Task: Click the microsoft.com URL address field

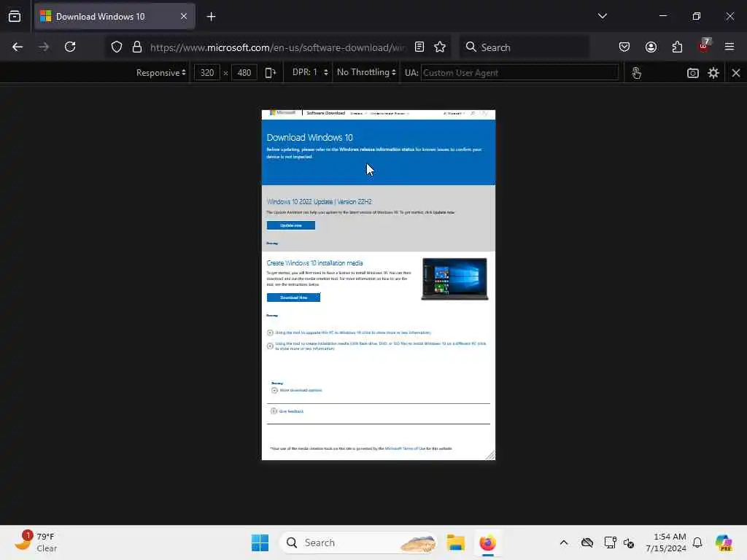Action: tap(278, 47)
